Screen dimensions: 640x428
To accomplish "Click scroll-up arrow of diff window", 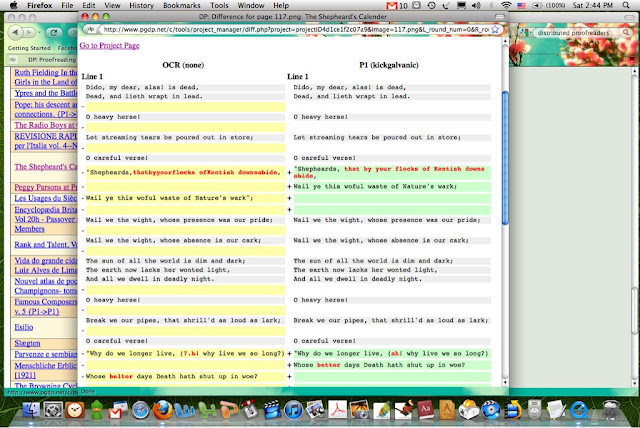I will (x=505, y=41).
